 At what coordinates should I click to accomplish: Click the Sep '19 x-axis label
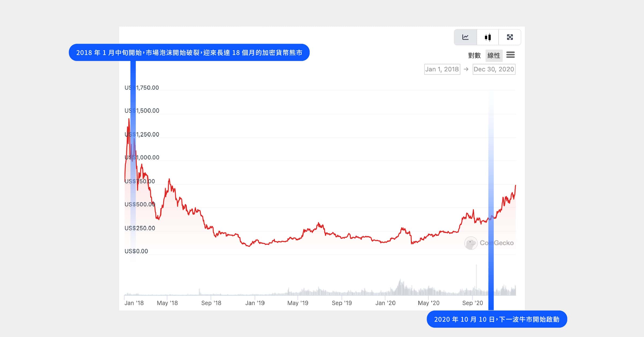tap(342, 303)
